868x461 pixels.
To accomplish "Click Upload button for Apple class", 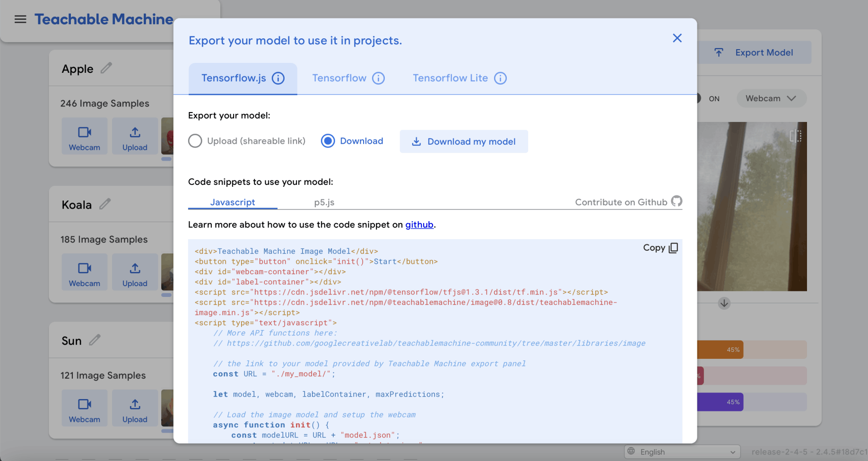I will click(135, 136).
